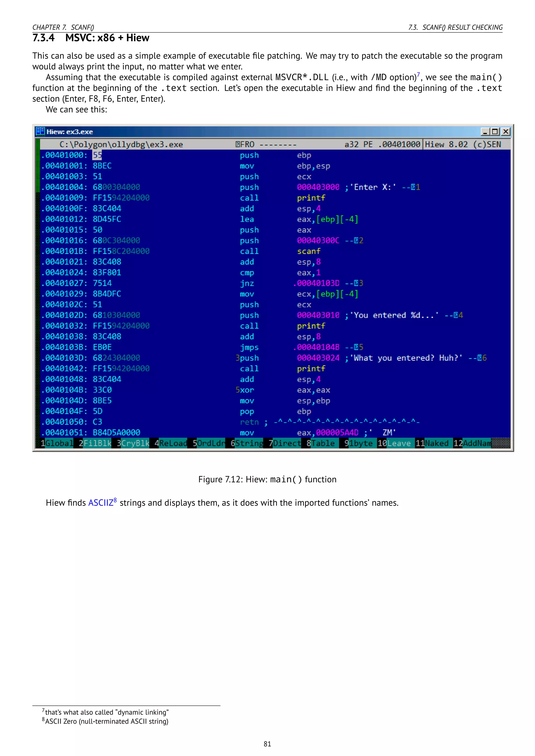Click address .00401027 of jnz instruction
The height and width of the screenshot is (756, 535).
pos(64,283)
